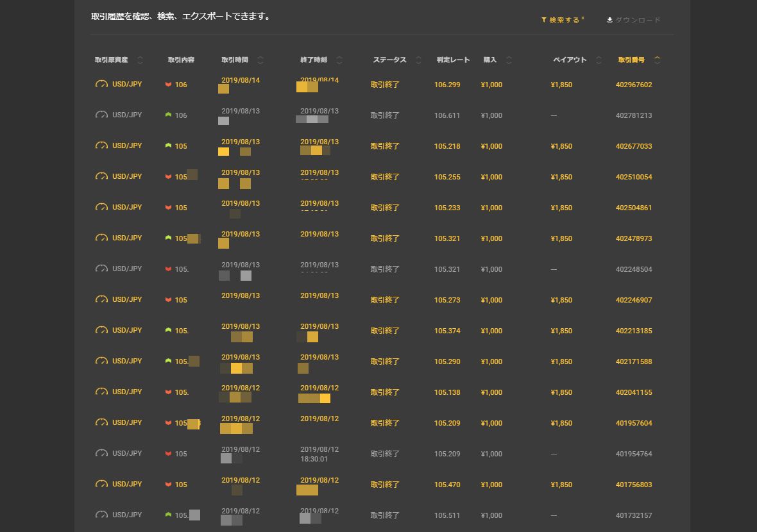The width and height of the screenshot is (757, 532).
Task: Select trade number 402171588
Action: tap(634, 362)
